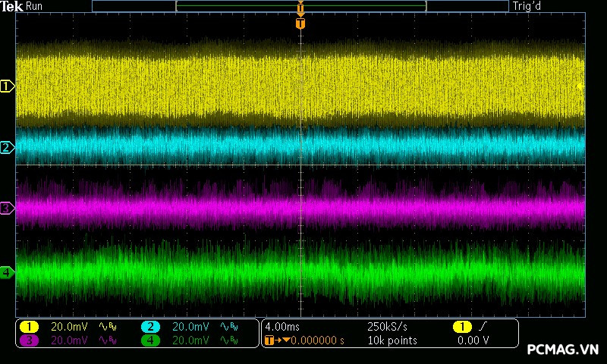
Task: Click the rising edge trigger slope icon
Action: (x=483, y=327)
